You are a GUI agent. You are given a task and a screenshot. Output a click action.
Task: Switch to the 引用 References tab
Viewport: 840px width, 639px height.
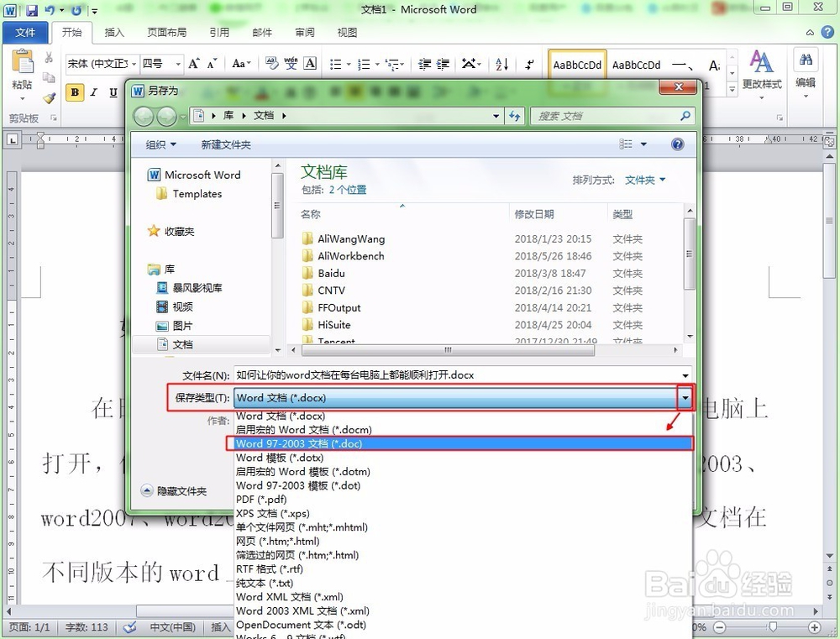pos(219,33)
